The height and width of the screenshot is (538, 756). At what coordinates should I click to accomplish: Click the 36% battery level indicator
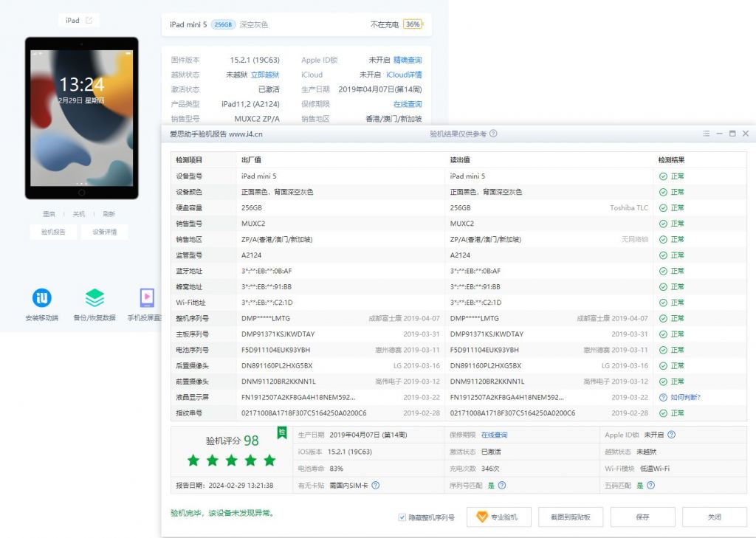(x=411, y=24)
